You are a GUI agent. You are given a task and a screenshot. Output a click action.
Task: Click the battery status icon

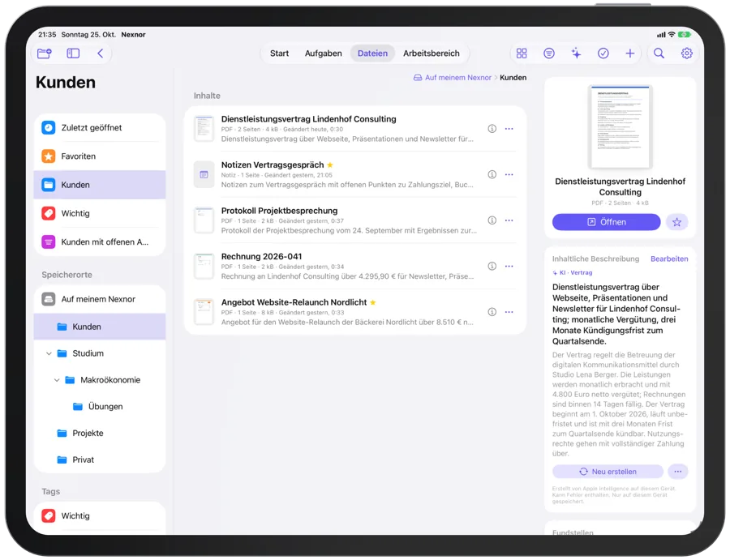tap(684, 34)
